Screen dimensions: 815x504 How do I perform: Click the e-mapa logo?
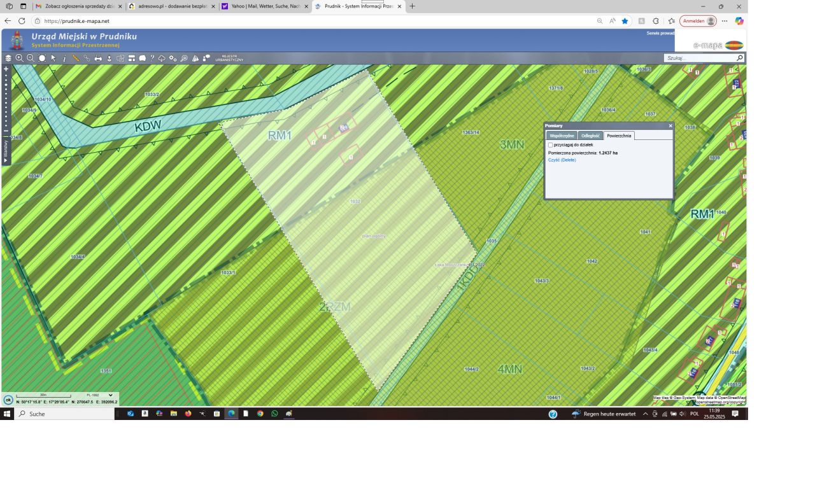pos(718,45)
